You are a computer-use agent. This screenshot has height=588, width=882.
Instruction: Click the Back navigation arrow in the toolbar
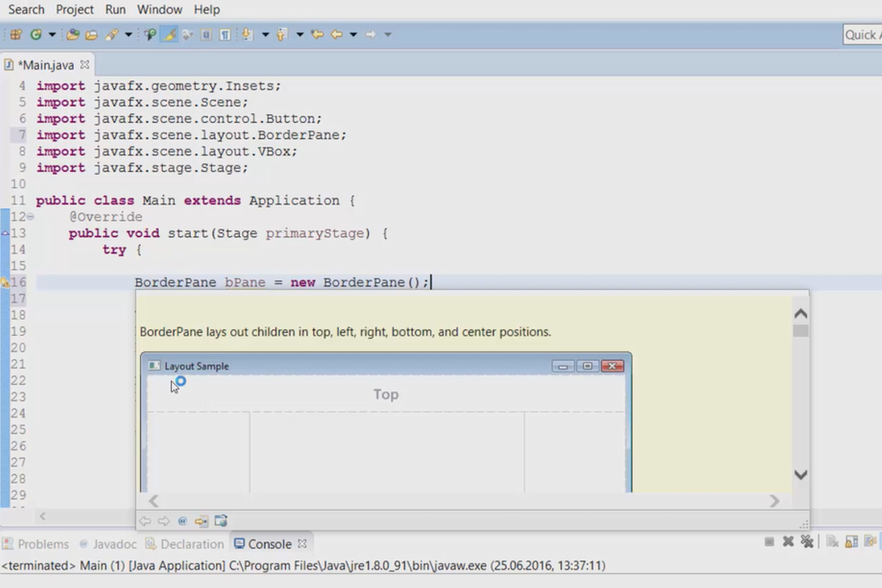[336, 34]
